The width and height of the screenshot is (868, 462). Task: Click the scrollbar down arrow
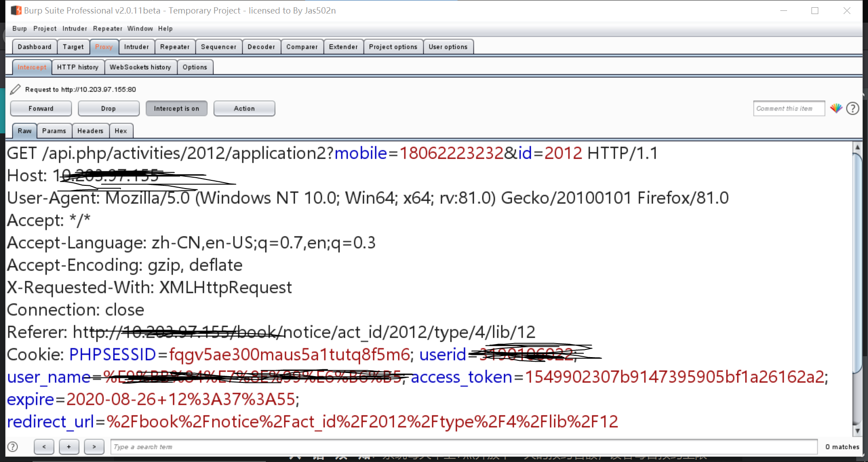point(857,431)
